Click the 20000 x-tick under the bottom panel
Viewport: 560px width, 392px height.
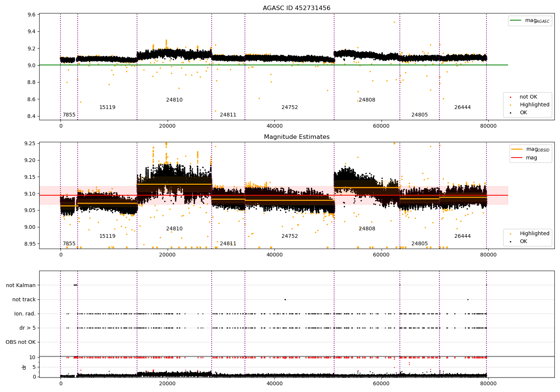167,383
